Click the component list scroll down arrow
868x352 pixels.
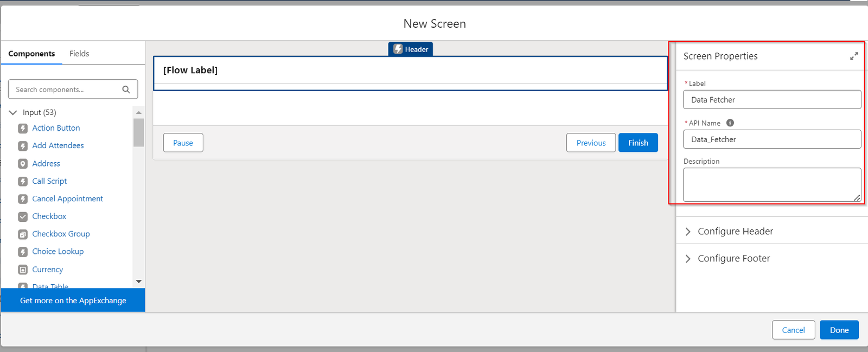[139, 281]
